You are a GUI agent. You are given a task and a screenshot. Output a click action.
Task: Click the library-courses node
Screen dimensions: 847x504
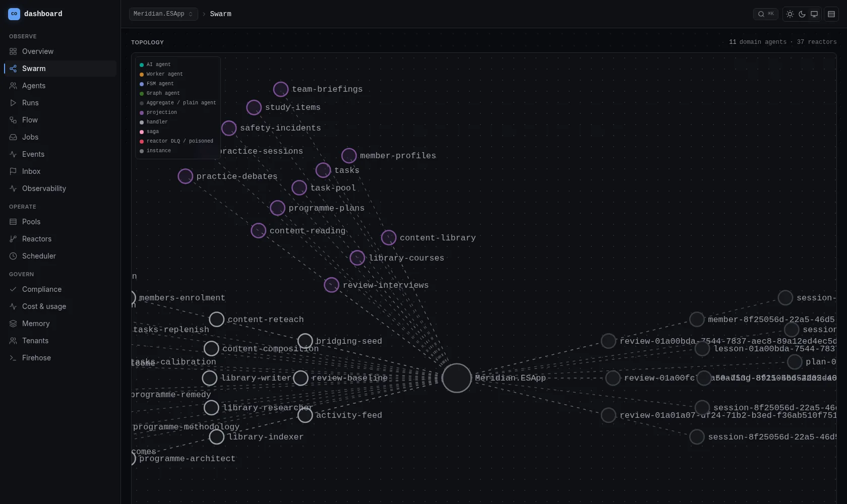click(357, 258)
